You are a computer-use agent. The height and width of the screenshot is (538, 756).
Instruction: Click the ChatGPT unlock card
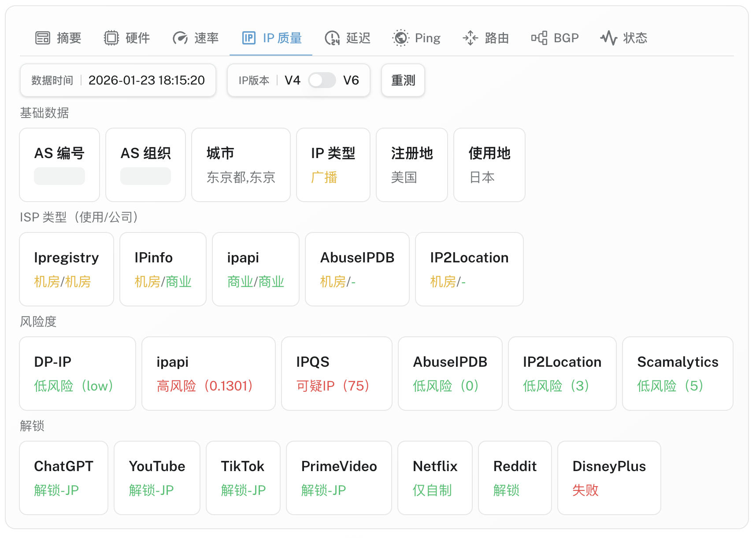(x=64, y=478)
